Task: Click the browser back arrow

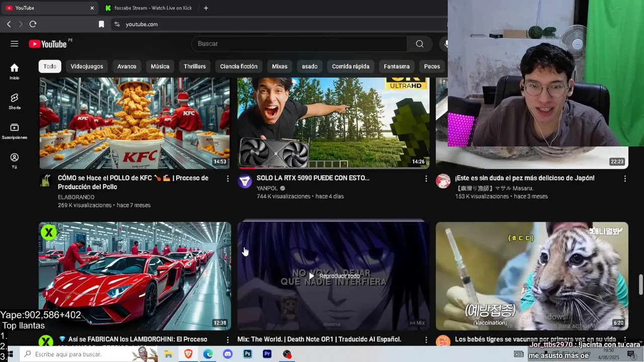Action: [x=9, y=24]
